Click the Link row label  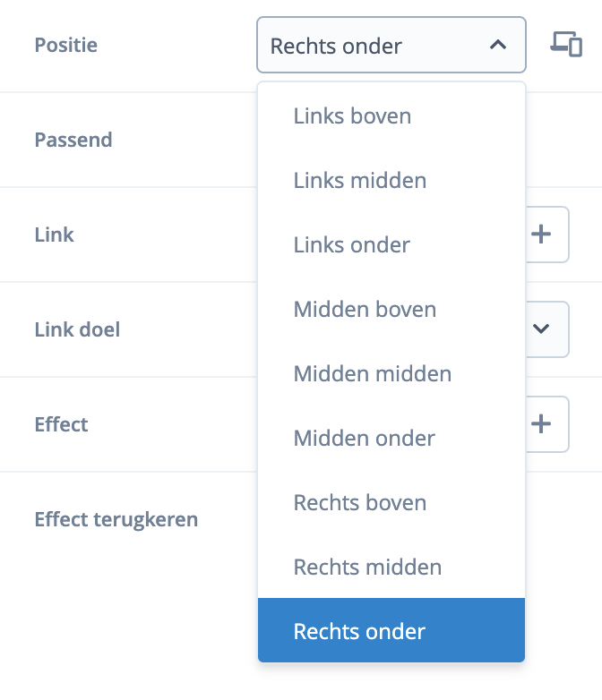(54, 235)
